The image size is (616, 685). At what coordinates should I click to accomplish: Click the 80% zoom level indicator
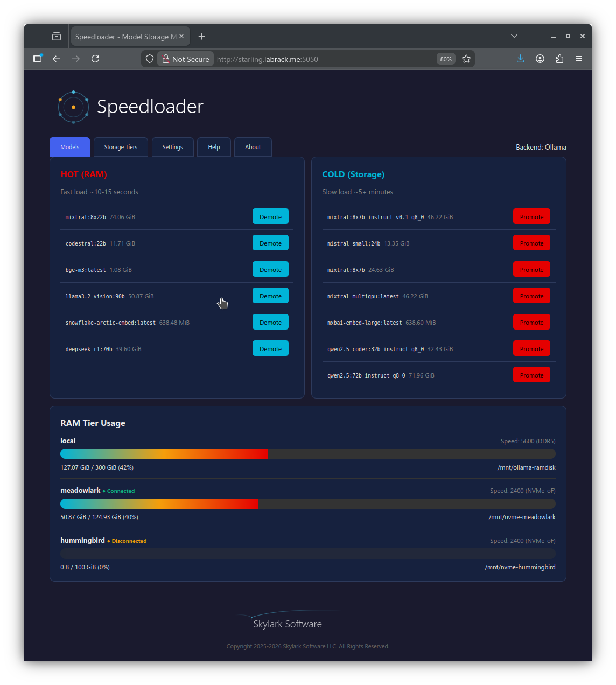click(445, 59)
